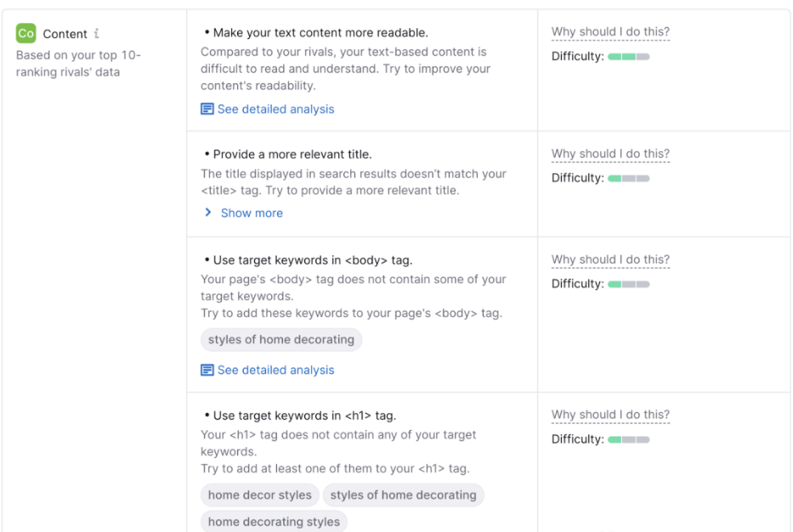The image size is (793, 532).
Task: Click difficulty bar for readability suggestion
Action: 629,57
